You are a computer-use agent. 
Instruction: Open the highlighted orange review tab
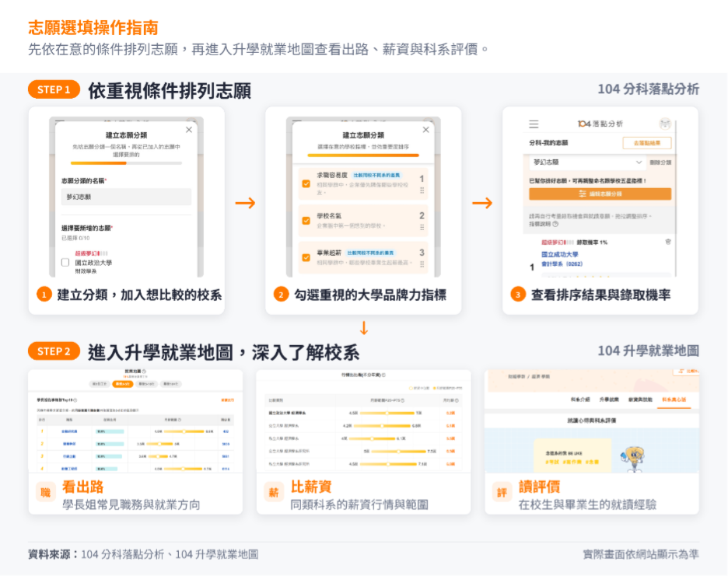click(674, 400)
